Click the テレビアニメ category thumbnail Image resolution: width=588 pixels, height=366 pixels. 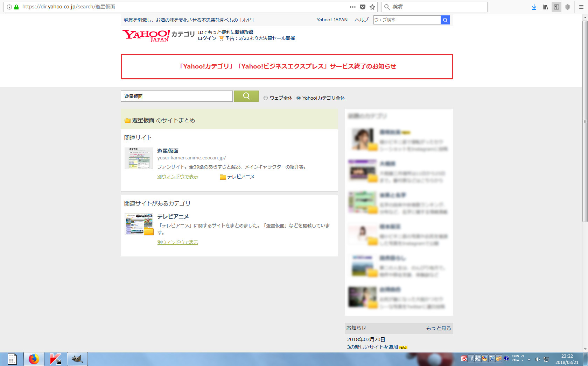139,224
